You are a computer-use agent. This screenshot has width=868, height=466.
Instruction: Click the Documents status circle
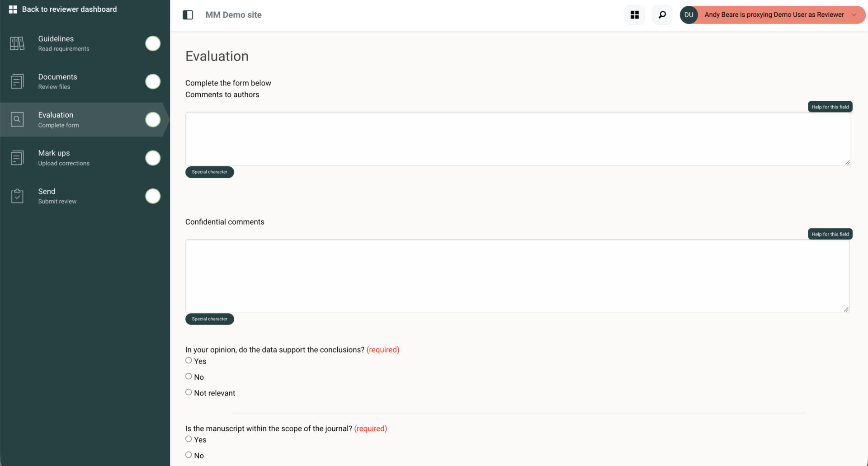pyautogui.click(x=153, y=81)
